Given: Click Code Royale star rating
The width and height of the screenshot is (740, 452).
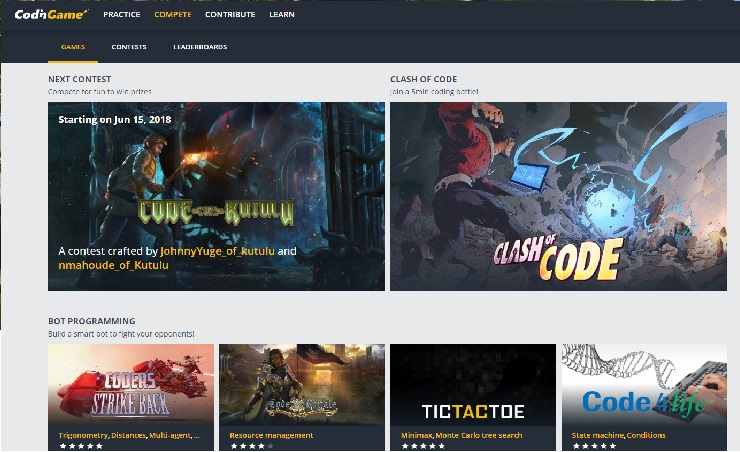Looking at the screenshot, I should pyautogui.click(x=252, y=446).
